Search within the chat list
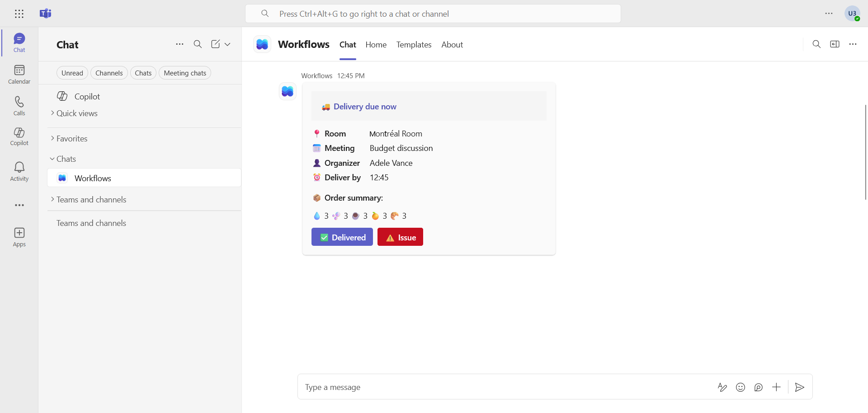This screenshot has width=868, height=413. point(198,44)
